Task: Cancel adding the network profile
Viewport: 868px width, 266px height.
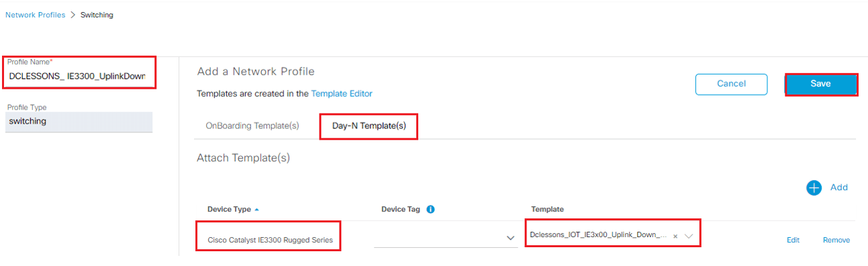Action: pos(731,84)
